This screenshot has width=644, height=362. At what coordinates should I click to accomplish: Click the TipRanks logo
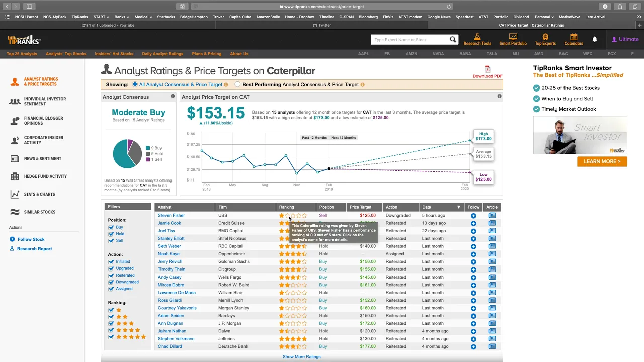tap(24, 40)
